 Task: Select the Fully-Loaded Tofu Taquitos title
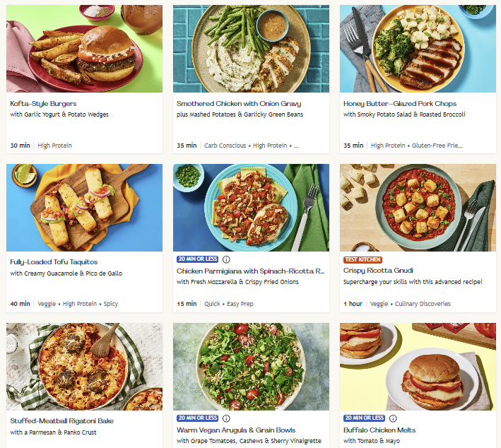pyautogui.click(x=54, y=262)
